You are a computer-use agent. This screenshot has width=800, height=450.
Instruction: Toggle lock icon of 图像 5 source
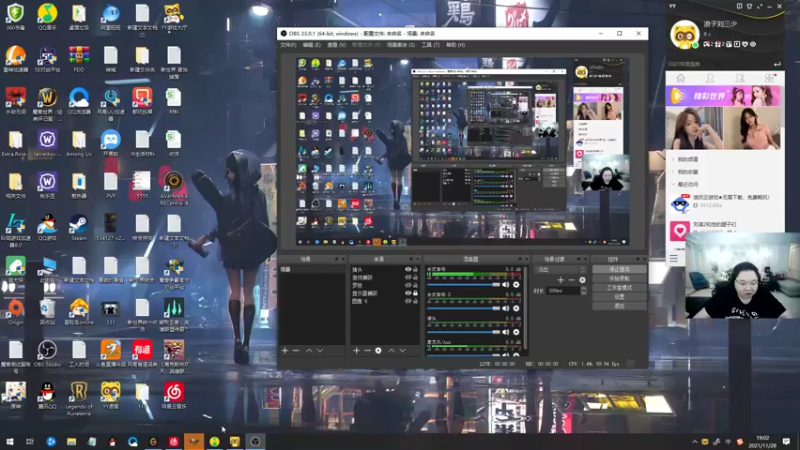click(415, 301)
